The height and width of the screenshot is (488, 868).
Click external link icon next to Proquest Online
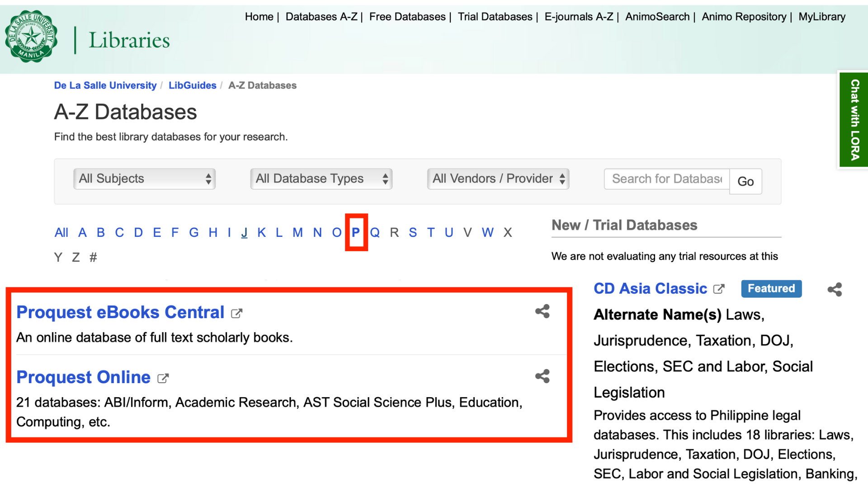(x=163, y=379)
